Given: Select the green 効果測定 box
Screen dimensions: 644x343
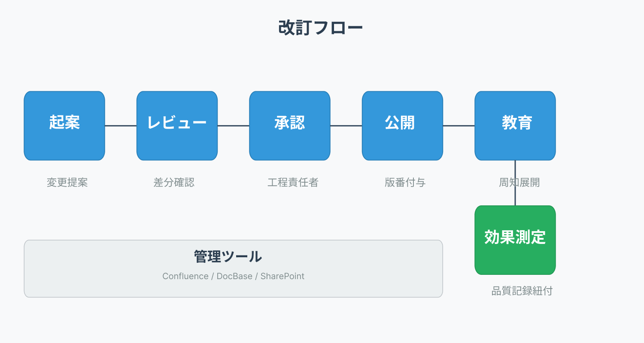Looking at the screenshot, I should click(515, 240).
